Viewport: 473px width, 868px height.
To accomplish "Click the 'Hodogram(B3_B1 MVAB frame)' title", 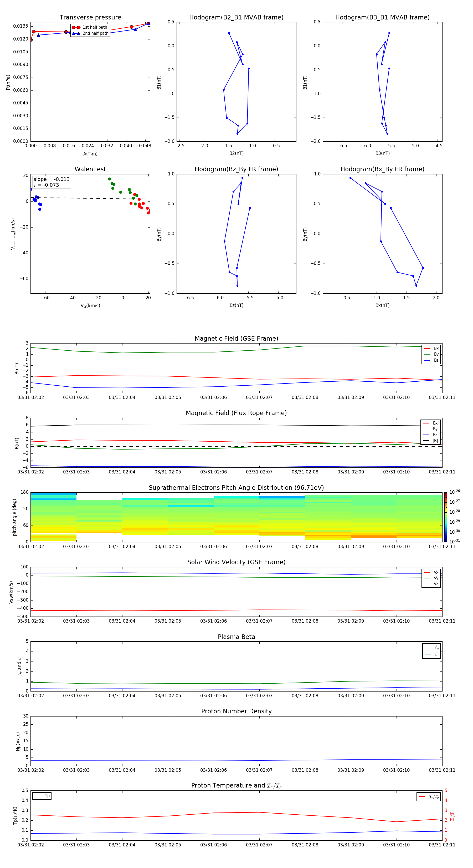I will click(382, 18).
